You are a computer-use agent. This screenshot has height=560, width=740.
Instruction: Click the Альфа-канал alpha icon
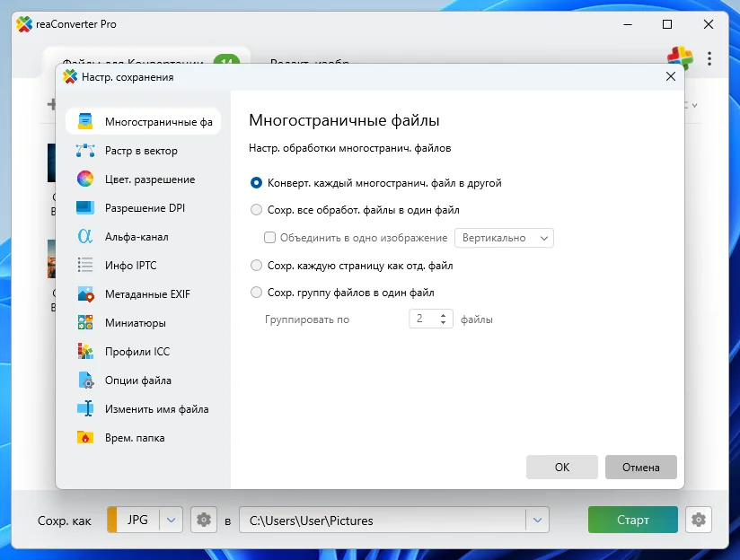(85, 237)
